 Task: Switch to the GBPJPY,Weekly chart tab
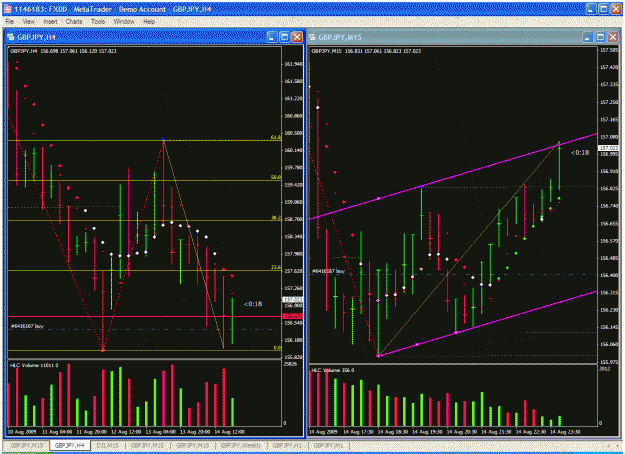241,445
